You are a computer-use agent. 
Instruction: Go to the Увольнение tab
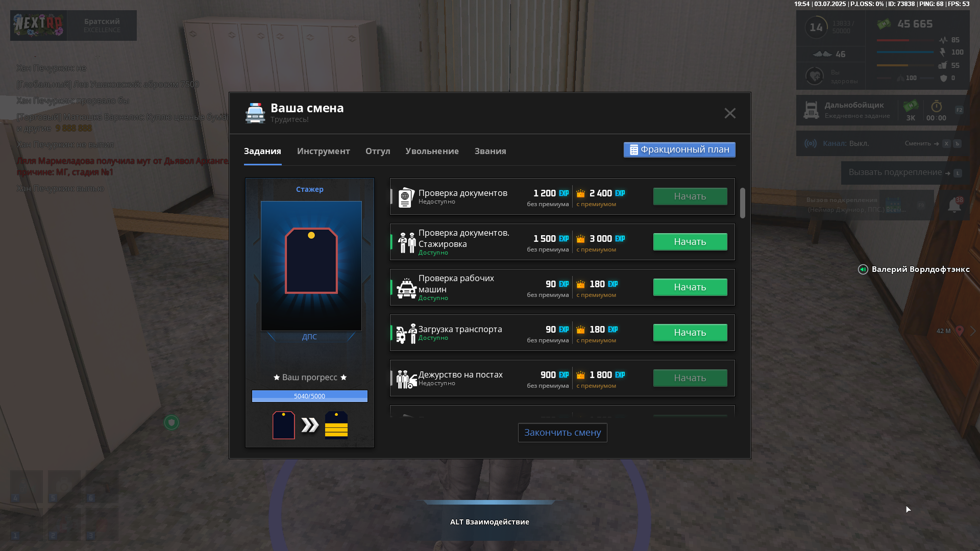click(x=432, y=151)
